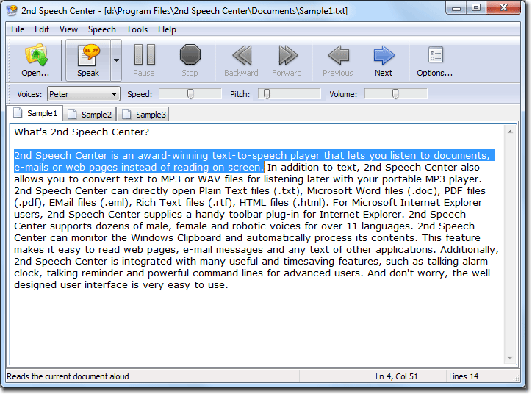Open the Speech menu

coord(102,29)
